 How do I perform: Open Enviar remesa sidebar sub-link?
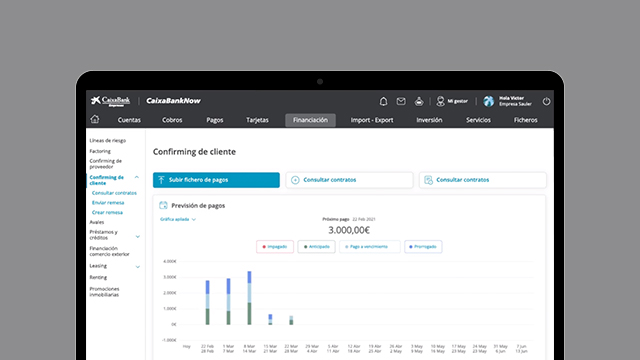click(108, 203)
